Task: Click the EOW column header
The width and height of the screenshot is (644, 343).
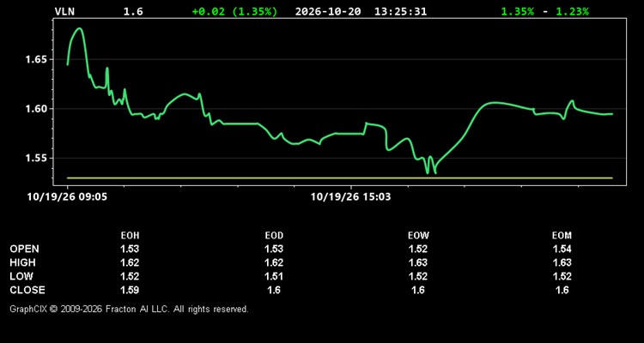Action: 418,236
